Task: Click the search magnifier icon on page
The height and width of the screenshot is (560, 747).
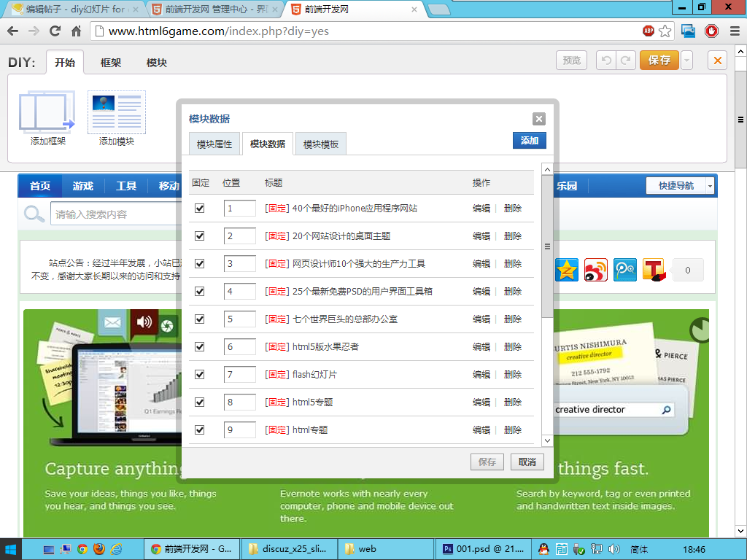Action: tap(34, 214)
